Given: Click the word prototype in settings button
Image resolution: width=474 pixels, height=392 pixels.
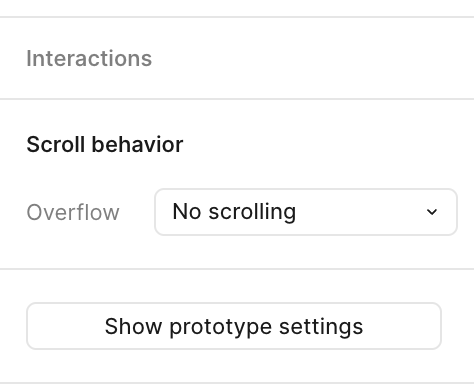Looking at the screenshot, I should click(221, 327).
